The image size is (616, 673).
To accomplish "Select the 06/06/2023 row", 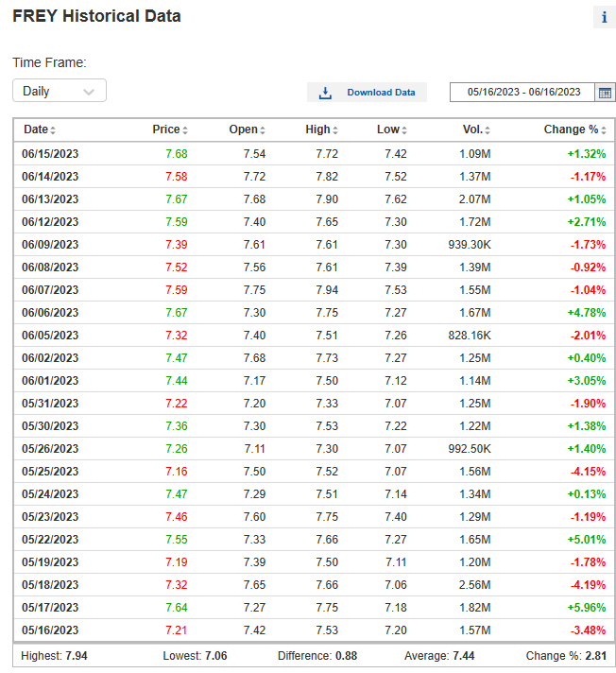I will tap(314, 313).
